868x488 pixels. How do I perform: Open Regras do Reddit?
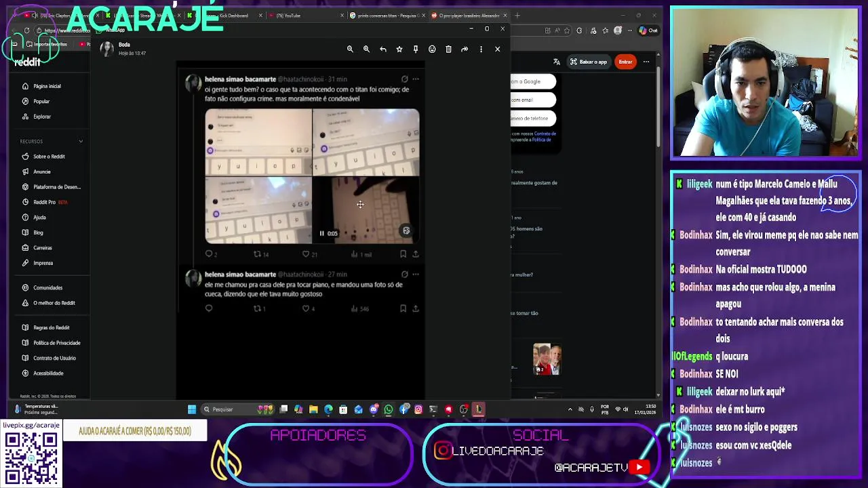click(52, 327)
